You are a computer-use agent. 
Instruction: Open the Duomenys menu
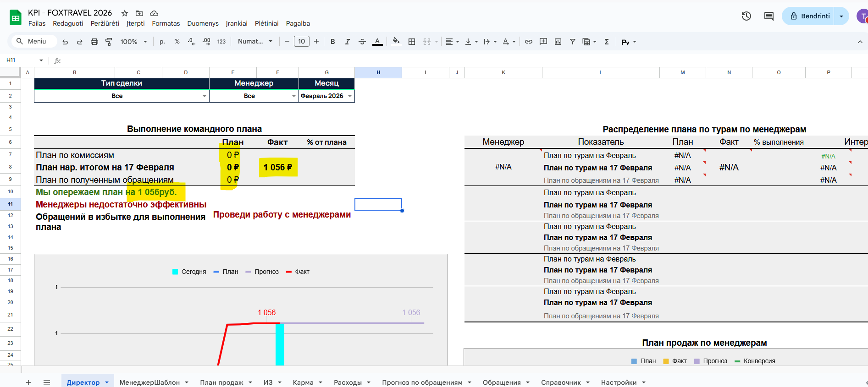pyautogui.click(x=203, y=23)
